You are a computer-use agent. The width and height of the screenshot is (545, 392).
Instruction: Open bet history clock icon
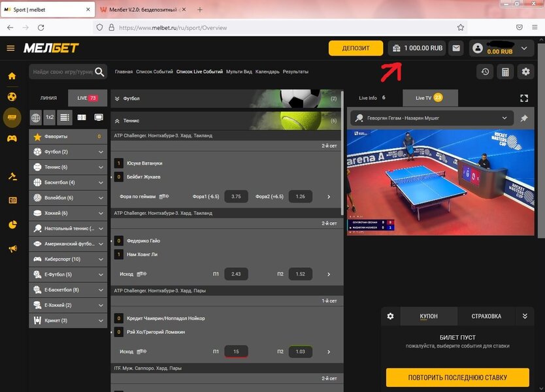click(485, 72)
